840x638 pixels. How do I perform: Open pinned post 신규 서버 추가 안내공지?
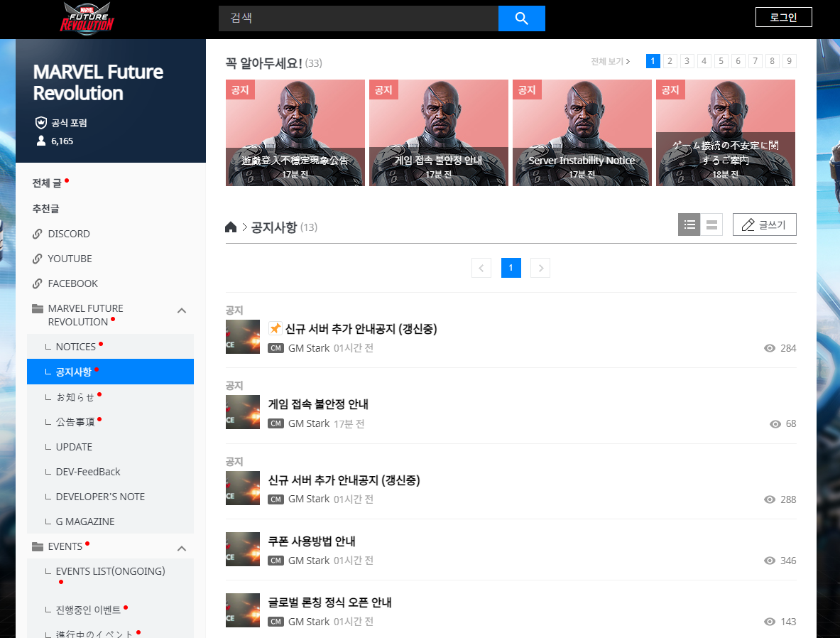click(361, 329)
